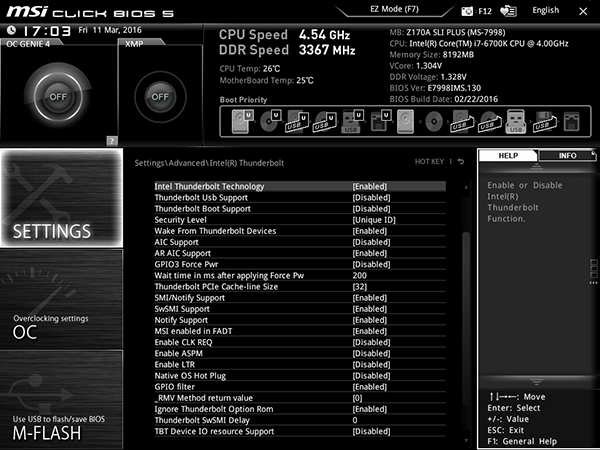
Task: Open the favorites heart icon in header
Action: tap(508, 11)
